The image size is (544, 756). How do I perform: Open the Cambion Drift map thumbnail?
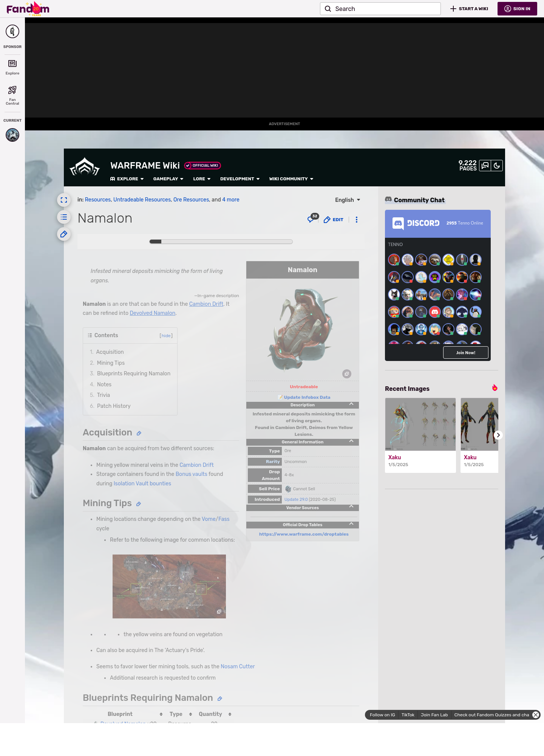click(169, 586)
